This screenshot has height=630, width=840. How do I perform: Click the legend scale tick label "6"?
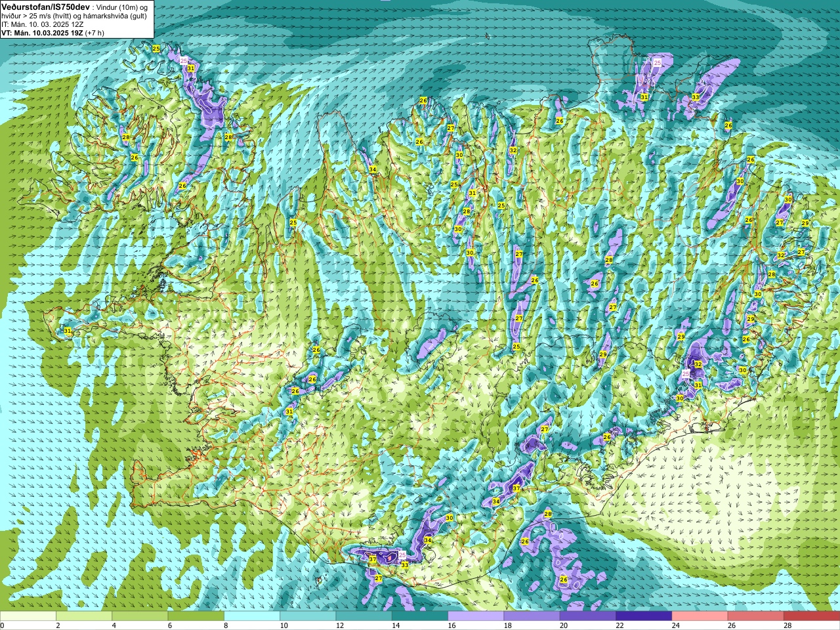coord(170,625)
